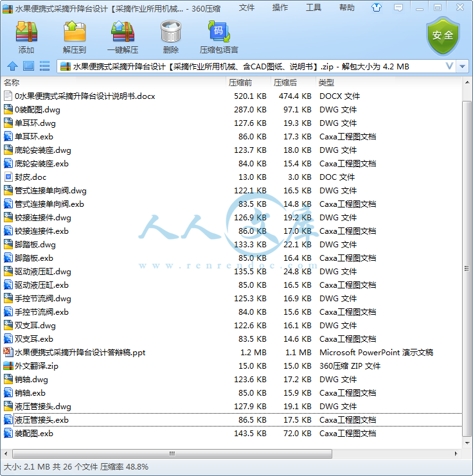Click the 360压缩 ZIP 文件 type cell

350,366
